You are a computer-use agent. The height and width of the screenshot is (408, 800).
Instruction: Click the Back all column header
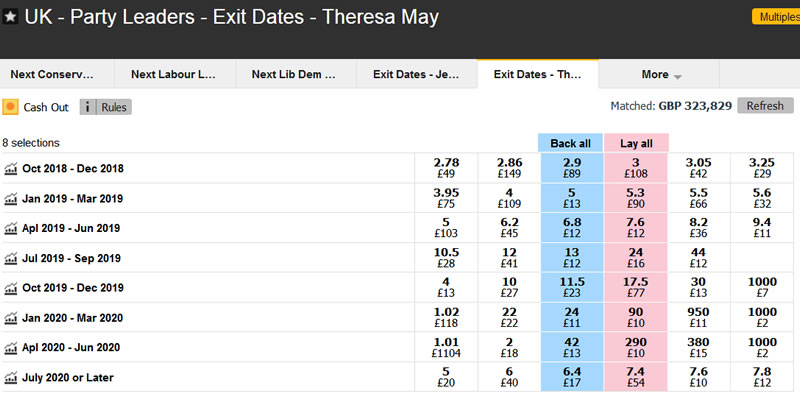tap(570, 143)
